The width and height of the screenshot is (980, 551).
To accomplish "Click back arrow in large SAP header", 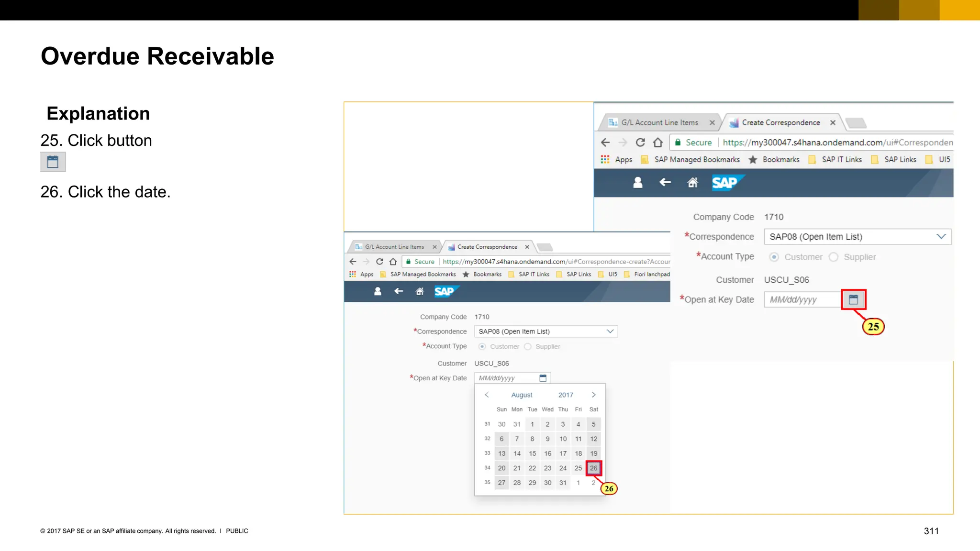I will tap(665, 182).
